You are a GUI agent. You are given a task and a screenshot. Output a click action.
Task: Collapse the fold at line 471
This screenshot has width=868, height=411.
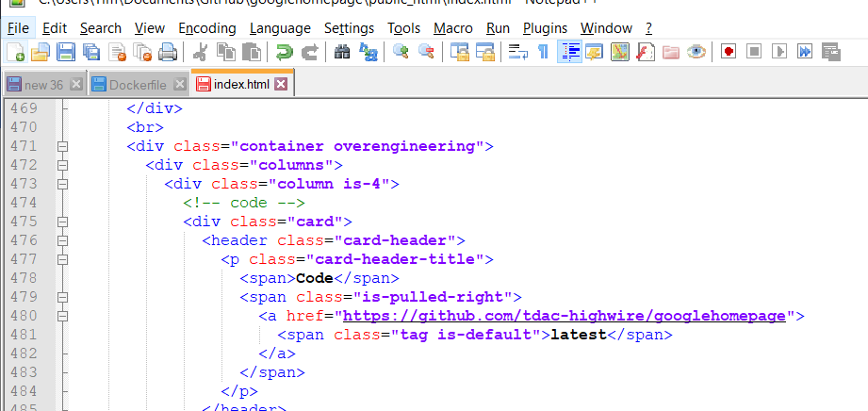pos(62,146)
